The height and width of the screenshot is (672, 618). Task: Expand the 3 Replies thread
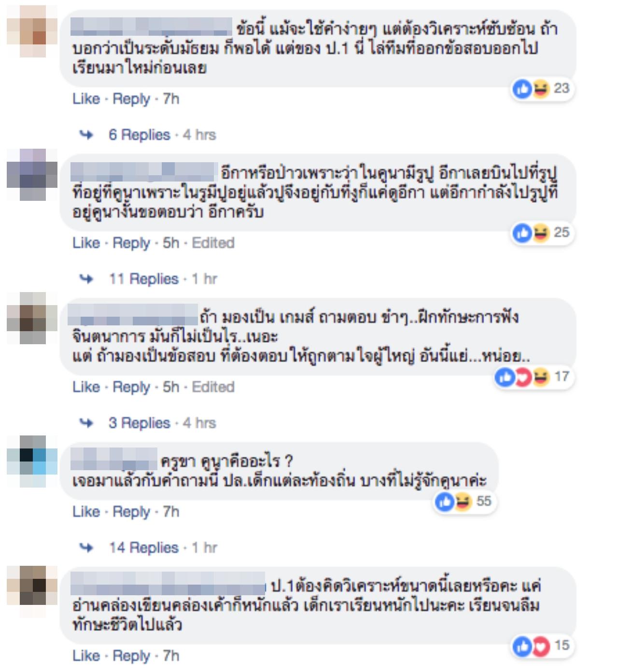(140, 423)
